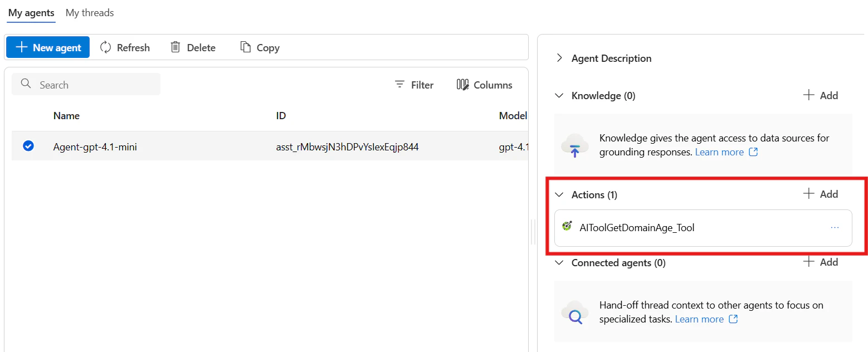Viewport: 868px width, 352px height.
Task: Open Learn more link about Knowledge
Action: pos(726,152)
